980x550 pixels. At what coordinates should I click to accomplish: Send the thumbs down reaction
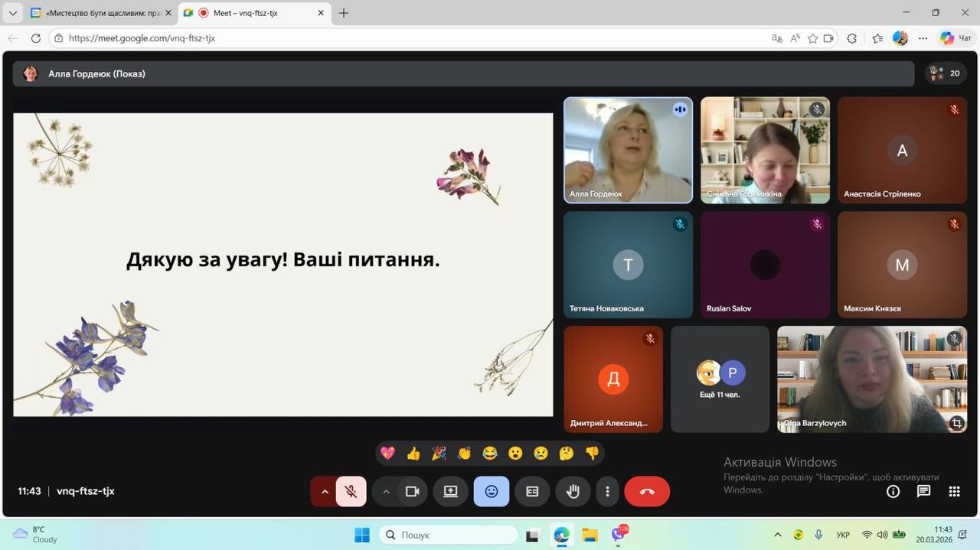point(592,454)
